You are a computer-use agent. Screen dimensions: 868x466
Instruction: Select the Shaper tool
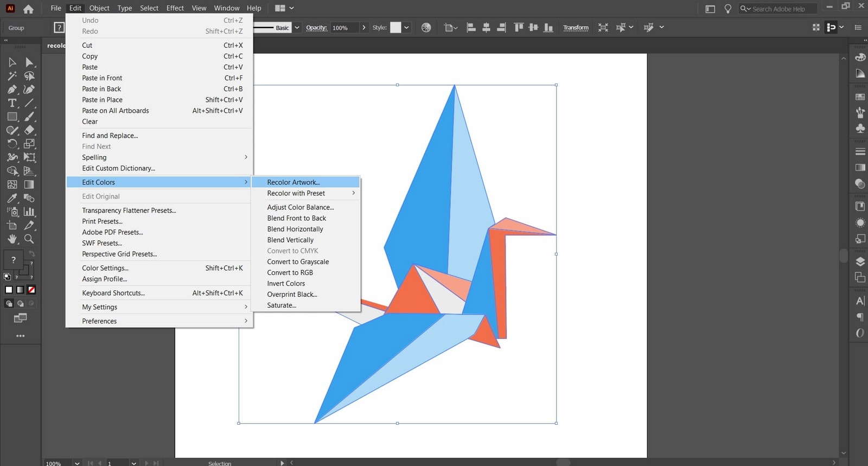click(x=12, y=130)
